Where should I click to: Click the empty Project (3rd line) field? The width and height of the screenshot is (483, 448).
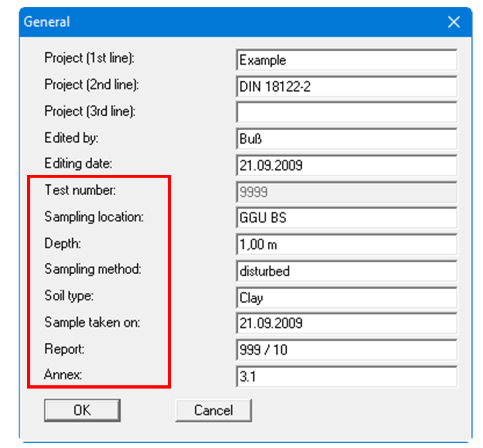click(346, 113)
